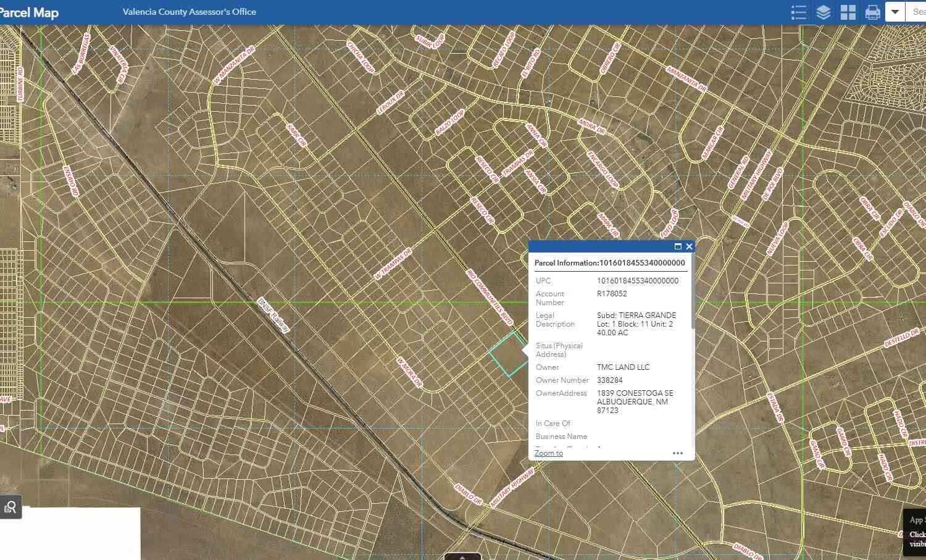Open the select widget icon at bottom-left
Screen dimensions: 926x560
coord(10,507)
